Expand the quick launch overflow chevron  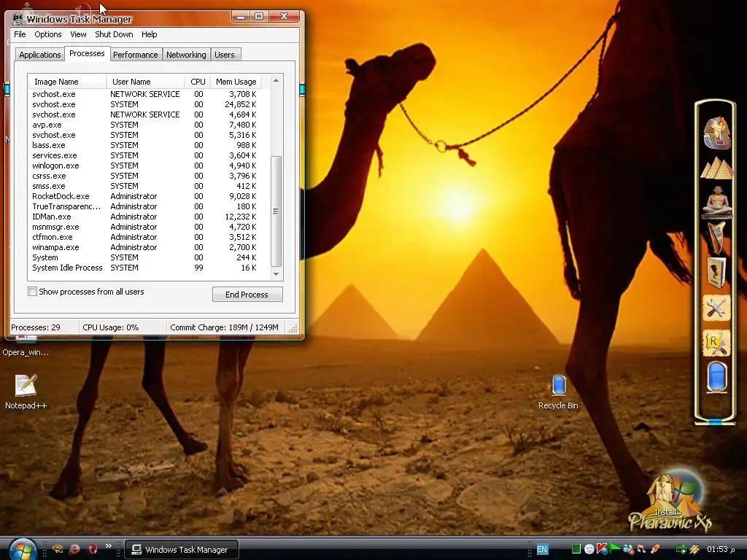coord(109,546)
